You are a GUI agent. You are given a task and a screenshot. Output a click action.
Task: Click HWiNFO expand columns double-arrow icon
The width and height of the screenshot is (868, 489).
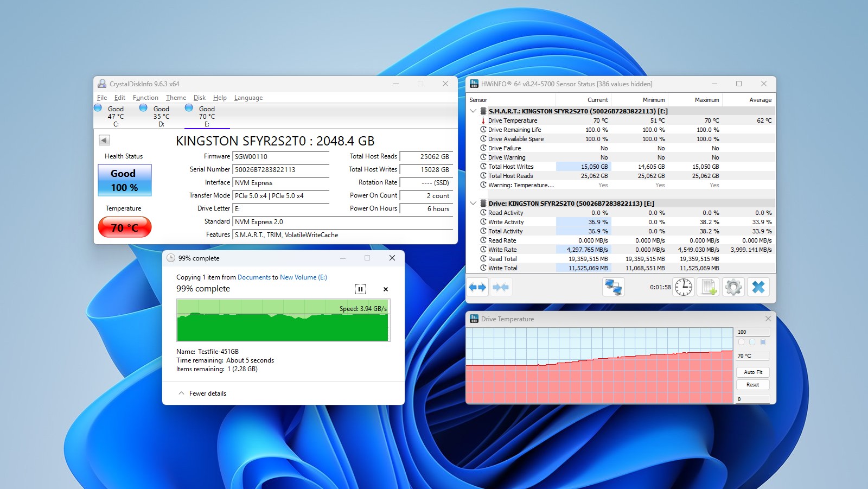[477, 287]
